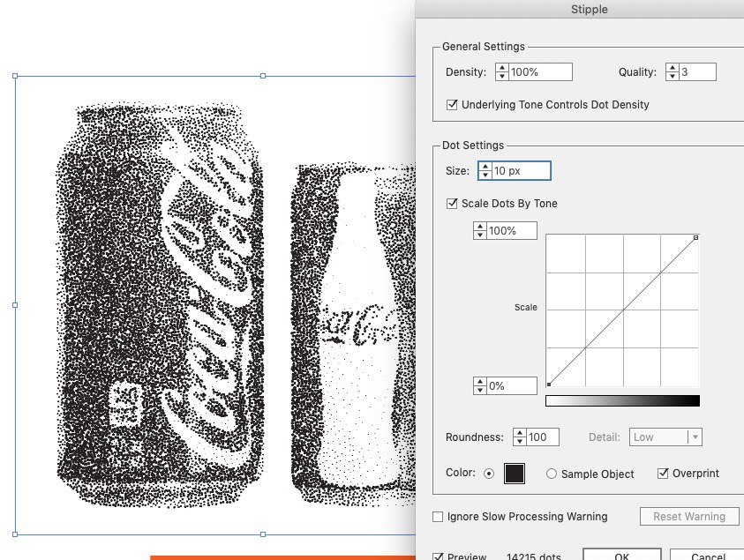Click the left-middle selection handle on canvas

coord(15,305)
